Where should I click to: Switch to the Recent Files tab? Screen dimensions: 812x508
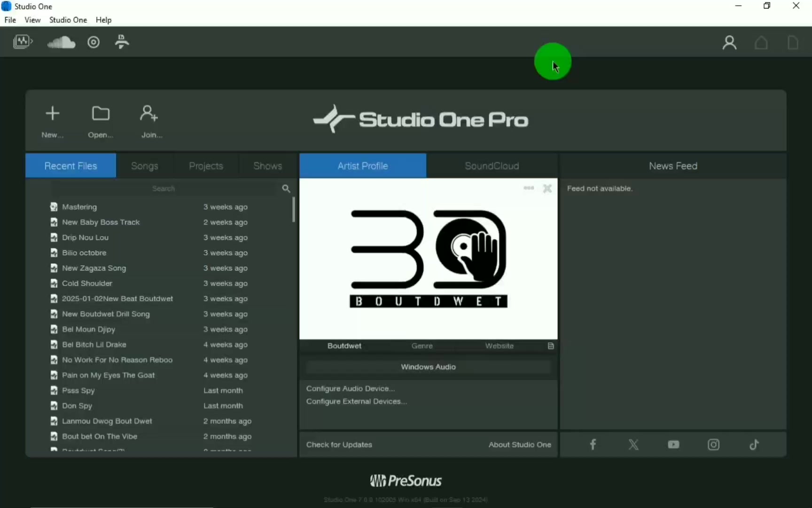[x=70, y=166]
